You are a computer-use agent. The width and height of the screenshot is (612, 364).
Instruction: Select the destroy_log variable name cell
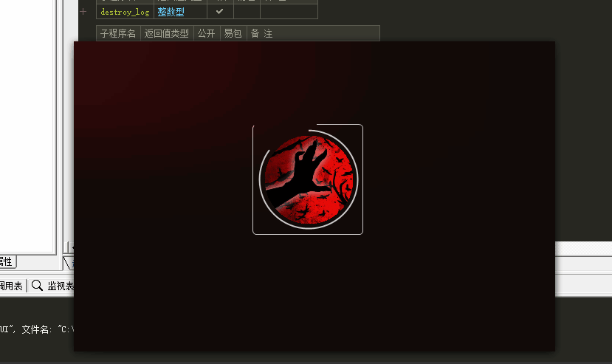124,12
